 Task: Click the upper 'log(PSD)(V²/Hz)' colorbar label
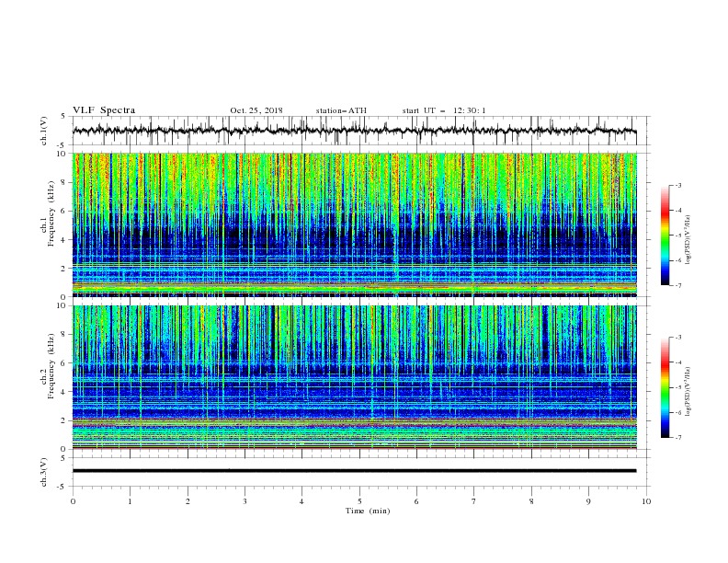pyautogui.click(x=688, y=240)
